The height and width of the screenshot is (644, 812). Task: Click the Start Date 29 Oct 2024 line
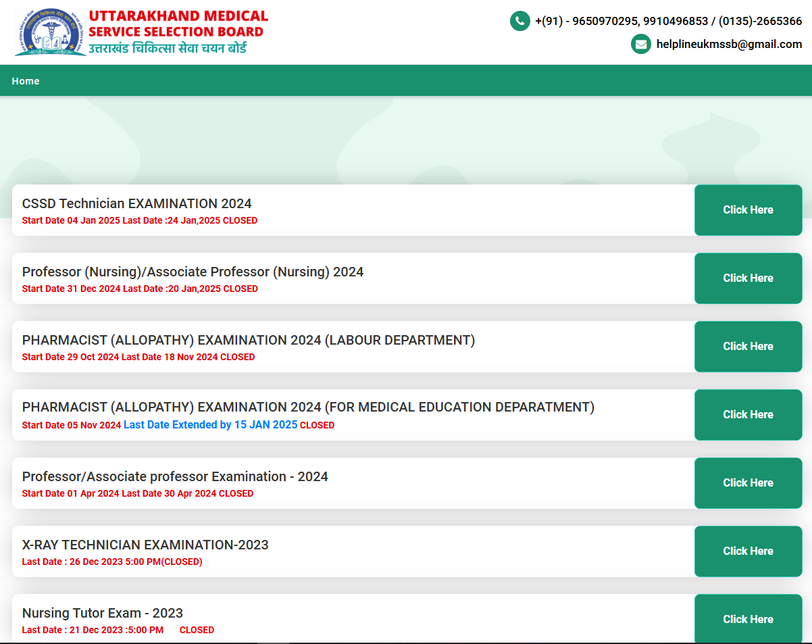(x=138, y=357)
